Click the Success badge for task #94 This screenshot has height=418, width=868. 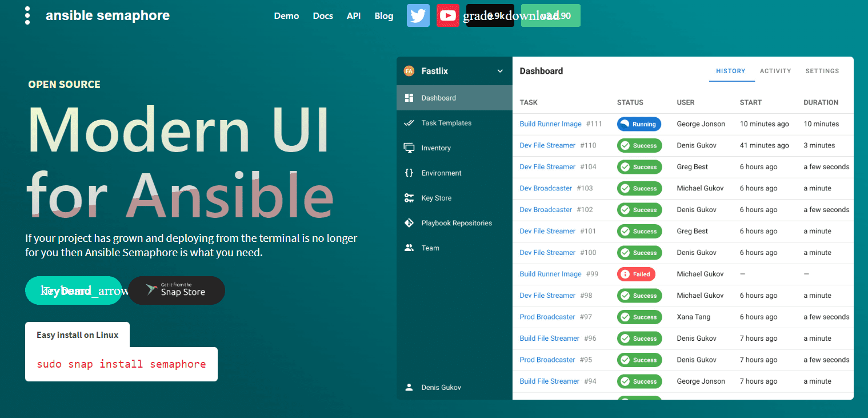point(639,381)
